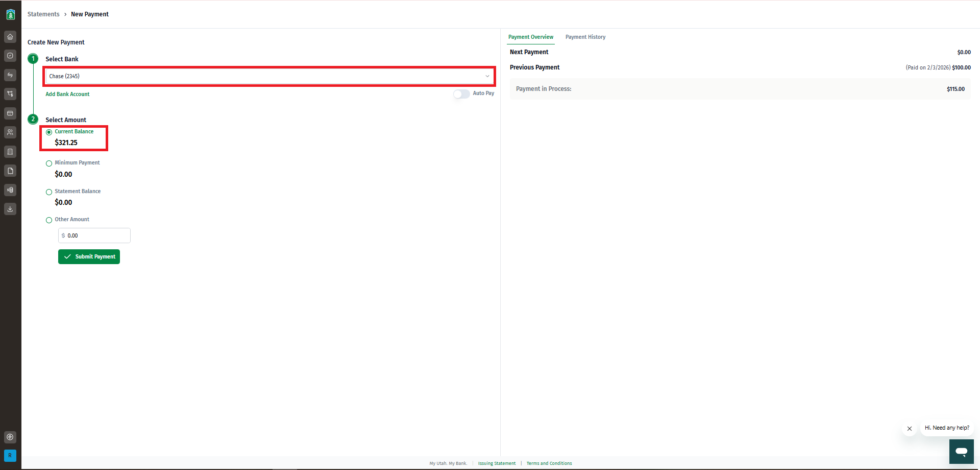Click the New Payment breadcrumb text
The width and height of the screenshot is (980, 470).
click(90, 14)
